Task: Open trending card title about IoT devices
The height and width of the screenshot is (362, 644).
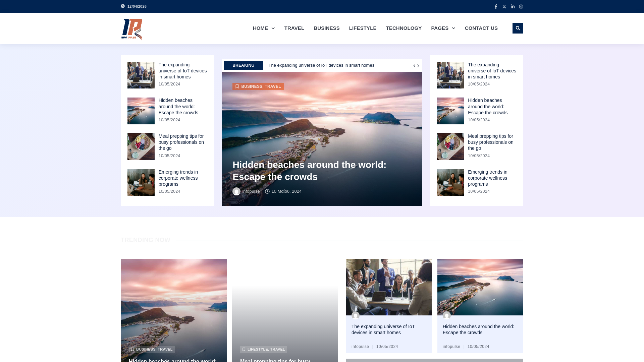Action: pos(383,329)
